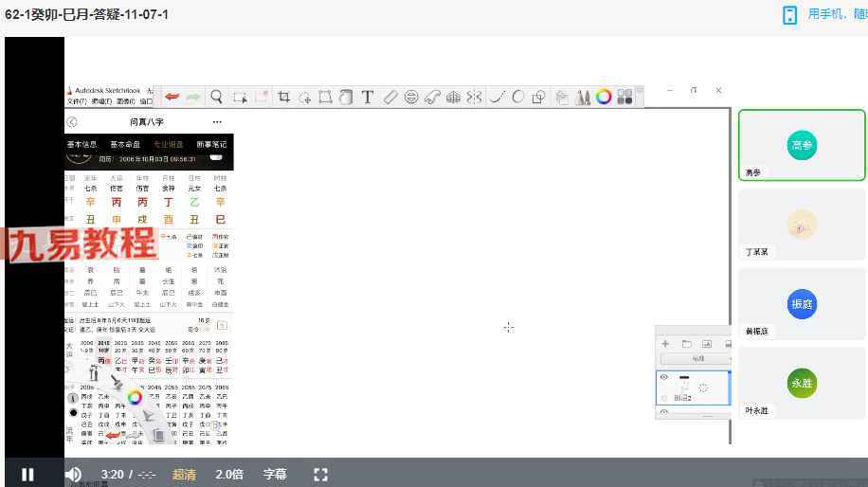Select the Zoom magnifier tool
This screenshot has height=487, width=868.
point(217,97)
